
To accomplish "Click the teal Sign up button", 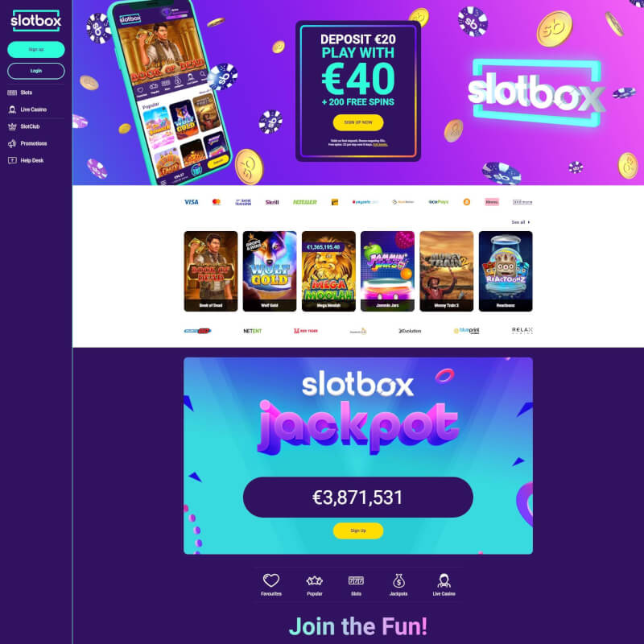I will tap(36, 49).
